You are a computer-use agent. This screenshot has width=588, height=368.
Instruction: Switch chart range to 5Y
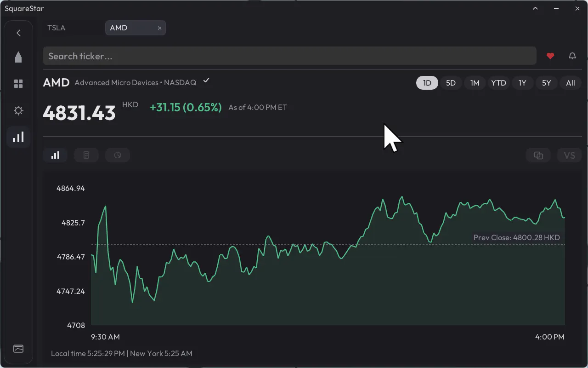tap(547, 83)
